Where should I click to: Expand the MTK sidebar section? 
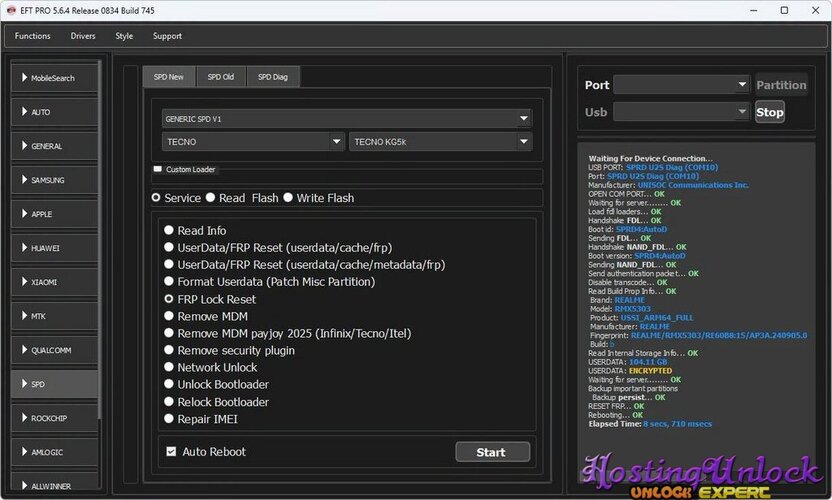pyautogui.click(x=54, y=316)
